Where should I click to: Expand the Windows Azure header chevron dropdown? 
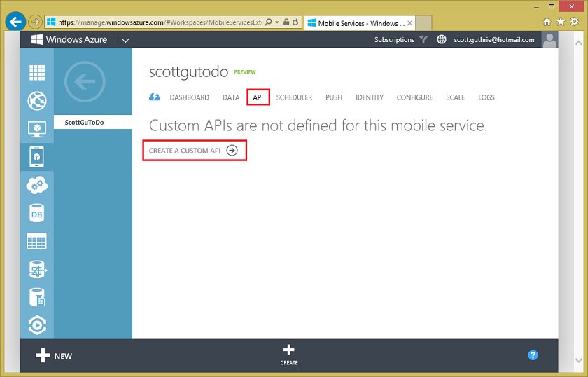125,40
